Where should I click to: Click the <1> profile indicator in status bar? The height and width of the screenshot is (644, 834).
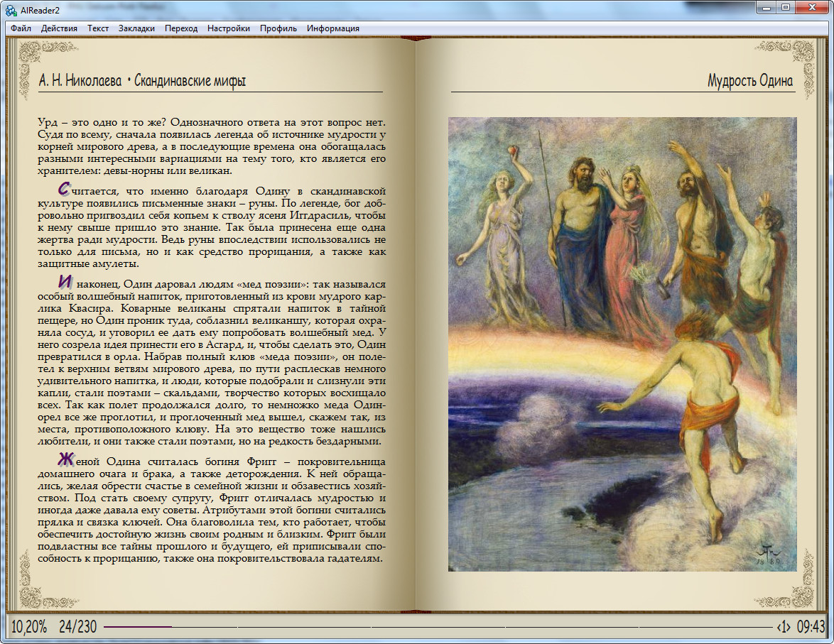click(784, 627)
